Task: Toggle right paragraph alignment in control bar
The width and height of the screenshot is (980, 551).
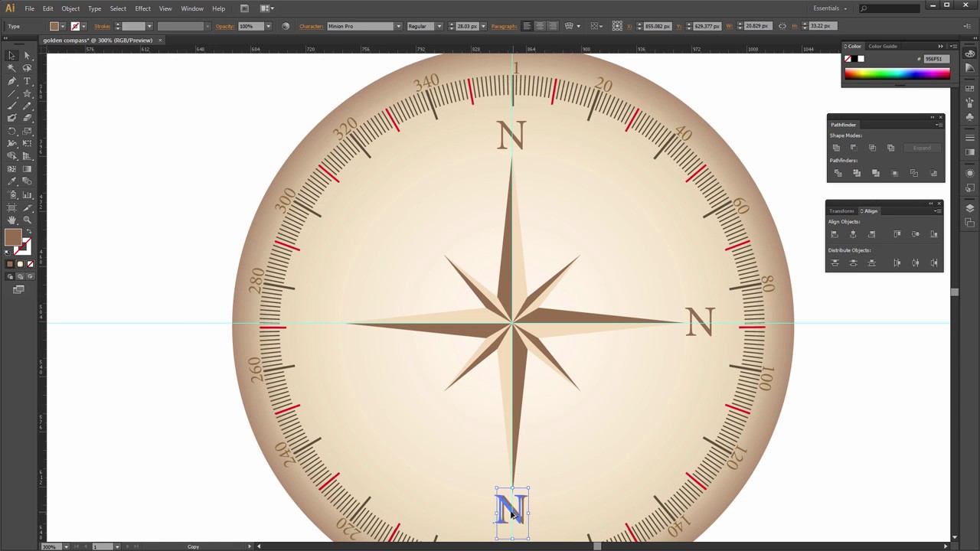Action: (x=553, y=26)
